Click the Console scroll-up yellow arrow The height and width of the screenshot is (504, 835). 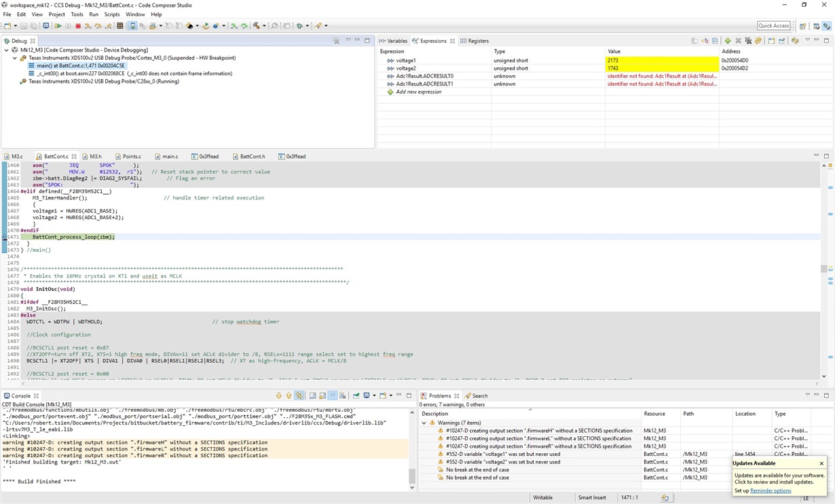(x=289, y=395)
